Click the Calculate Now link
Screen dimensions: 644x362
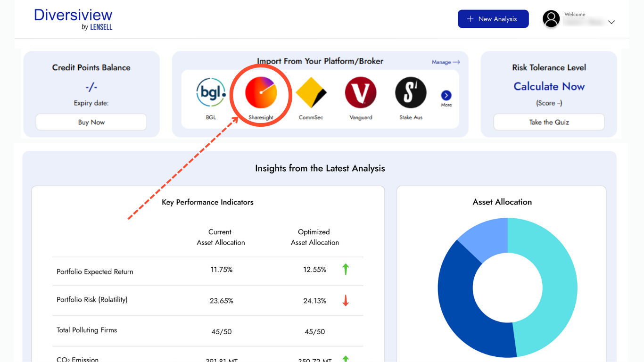pos(548,86)
